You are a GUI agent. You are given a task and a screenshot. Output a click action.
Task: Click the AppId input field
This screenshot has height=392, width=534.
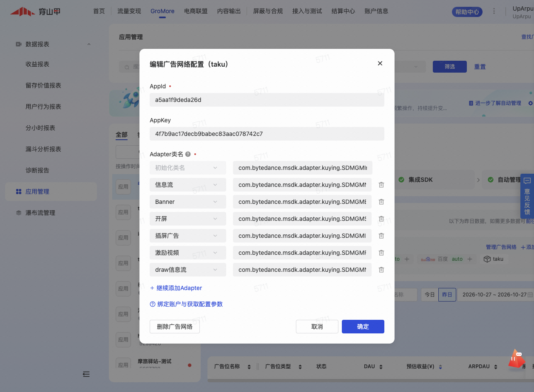tap(267, 100)
